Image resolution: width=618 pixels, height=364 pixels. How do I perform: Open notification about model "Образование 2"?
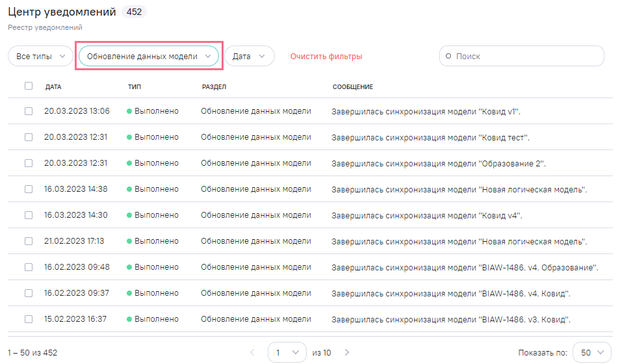click(x=438, y=164)
